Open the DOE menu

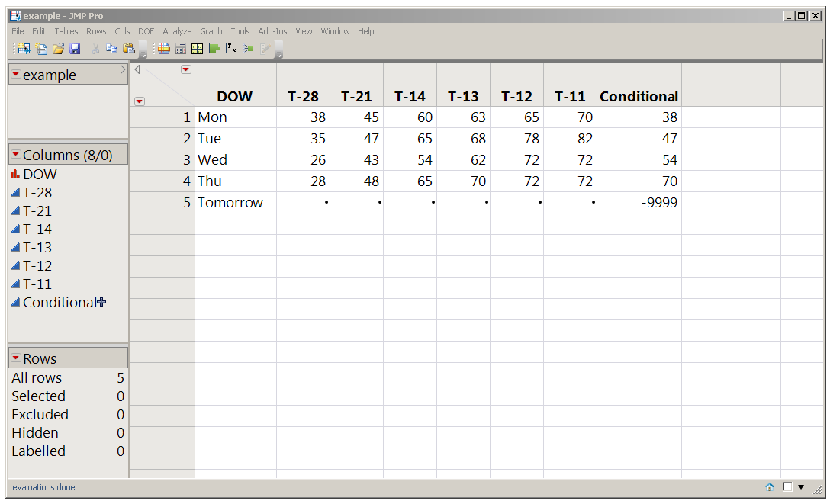point(146,31)
